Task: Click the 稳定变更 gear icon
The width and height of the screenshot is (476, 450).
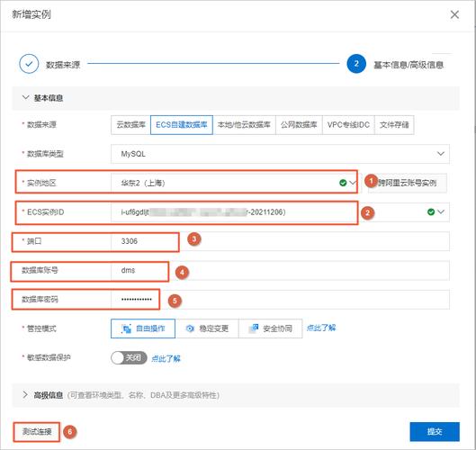Action: [190, 328]
